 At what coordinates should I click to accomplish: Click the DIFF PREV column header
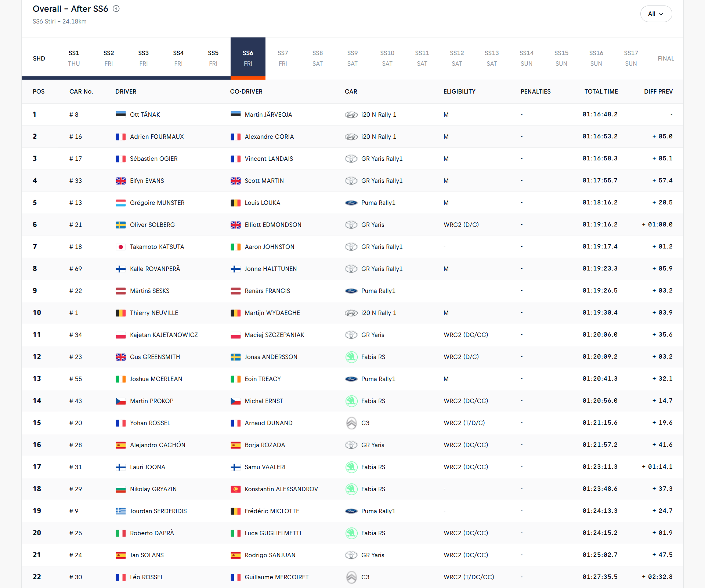(x=658, y=92)
